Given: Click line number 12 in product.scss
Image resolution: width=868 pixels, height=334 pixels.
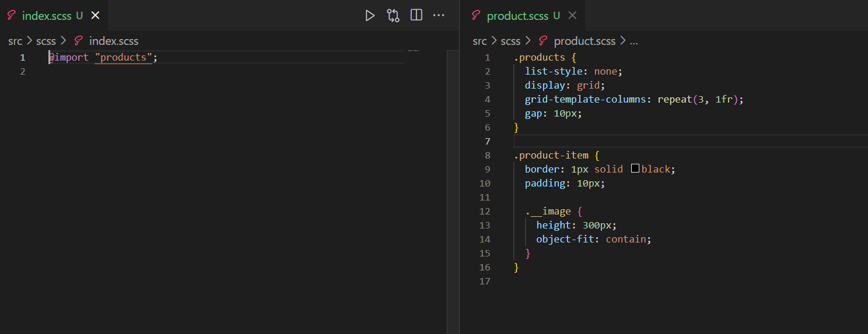Looking at the screenshot, I should pyautogui.click(x=485, y=211).
